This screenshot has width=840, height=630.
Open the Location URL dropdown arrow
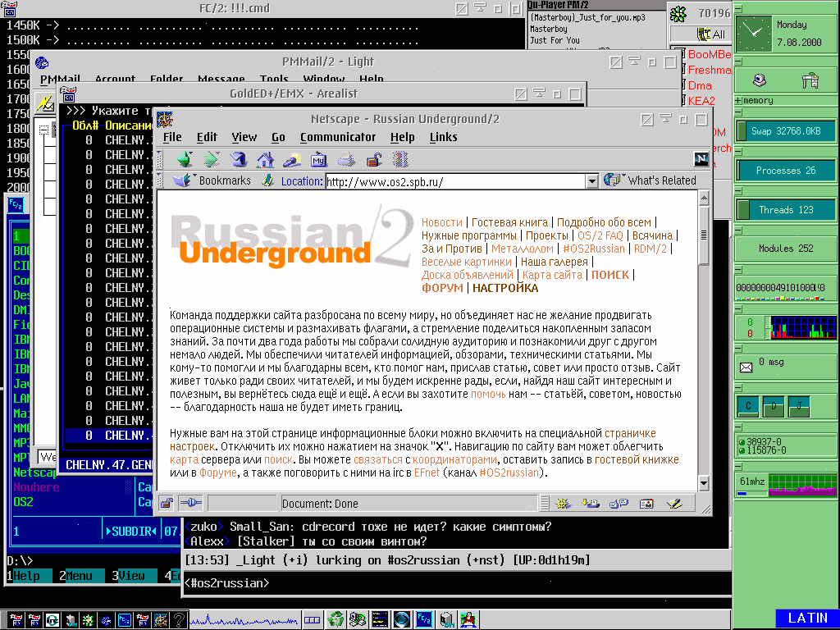[x=591, y=181]
